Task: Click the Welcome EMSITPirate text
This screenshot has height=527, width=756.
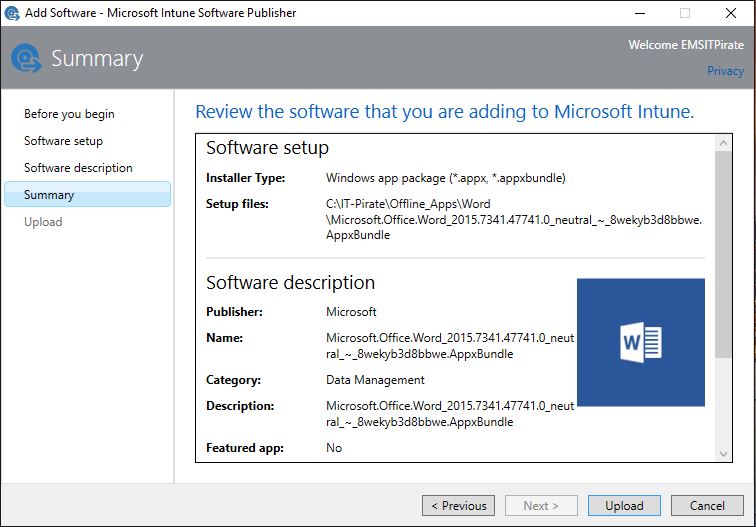Action: click(x=686, y=45)
